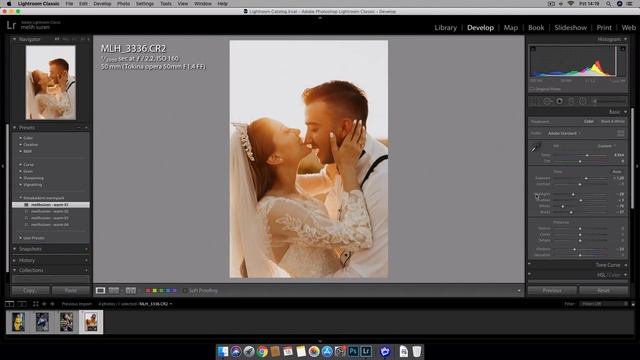The height and width of the screenshot is (360, 640).
Task: Enable the Original Photo checkbox
Action: pos(532,89)
